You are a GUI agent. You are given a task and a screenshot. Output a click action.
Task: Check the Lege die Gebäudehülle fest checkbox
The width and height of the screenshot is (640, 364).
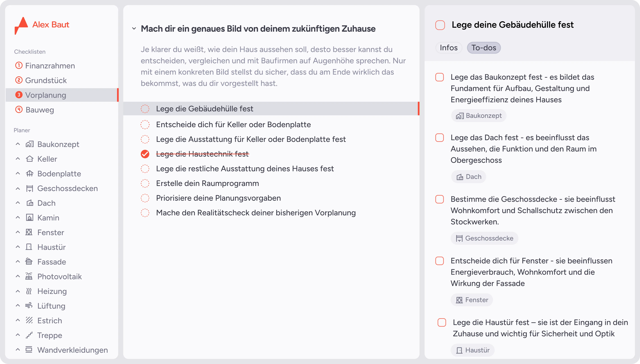click(x=145, y=109)
